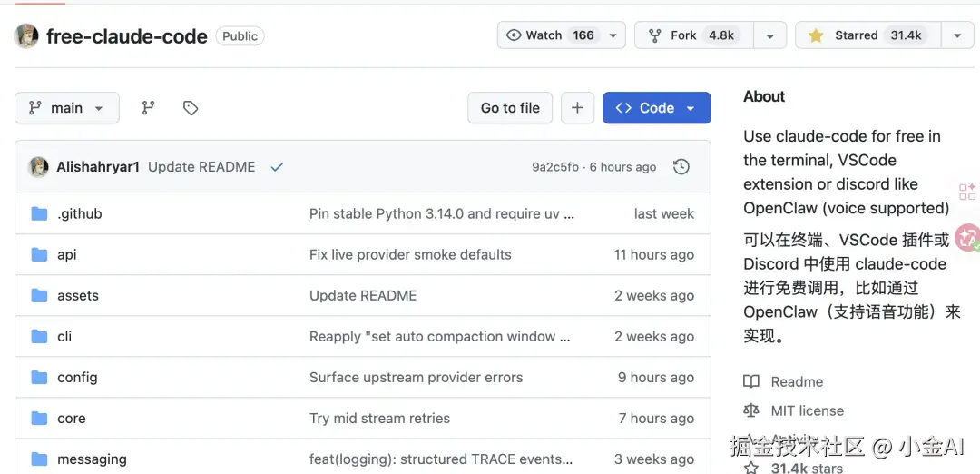
Task: Click the repository owner avatar beside free-claude-code
Action: tap(26, 36)
